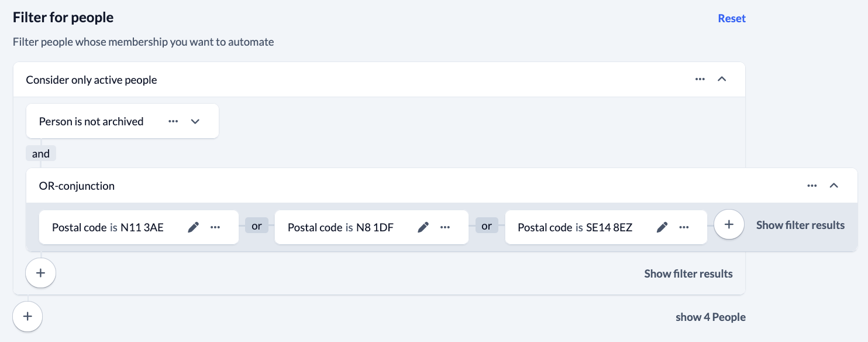Collapse the 'Consider only active people' group
Image resolution: width=868 pixels, height=342 pixels.
tap(722, 79)
